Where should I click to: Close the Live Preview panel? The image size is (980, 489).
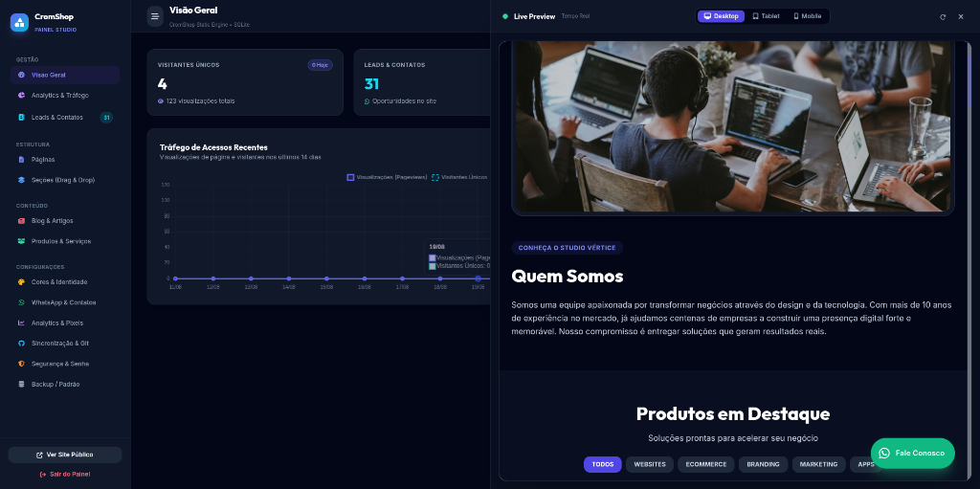961,17
